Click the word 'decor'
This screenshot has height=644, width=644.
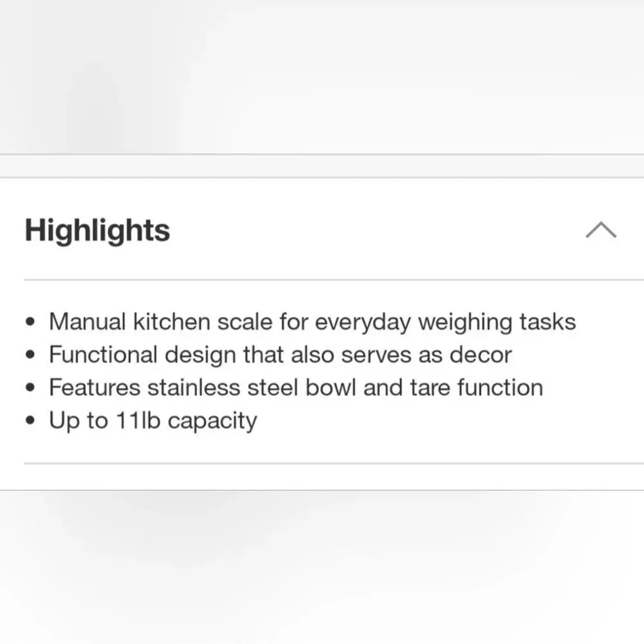481,354
